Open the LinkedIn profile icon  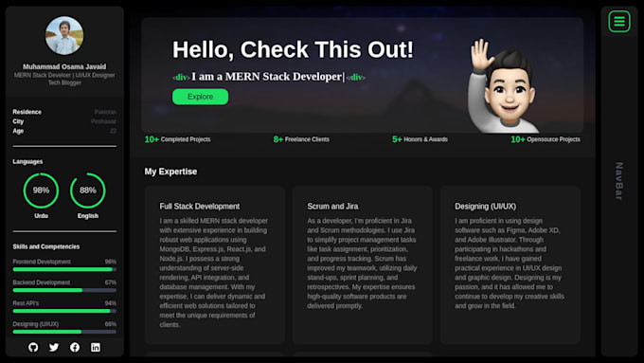click(x=96, y=348)
